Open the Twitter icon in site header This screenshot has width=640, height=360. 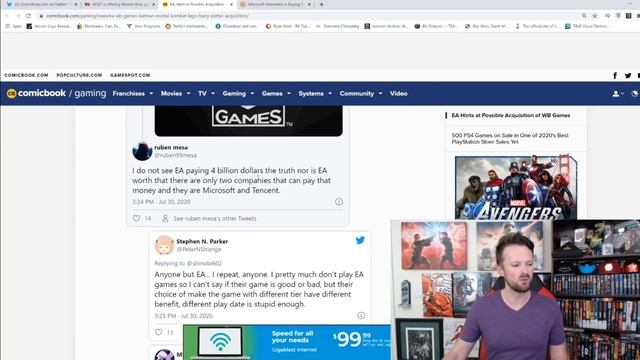click(x=628, y=76)
